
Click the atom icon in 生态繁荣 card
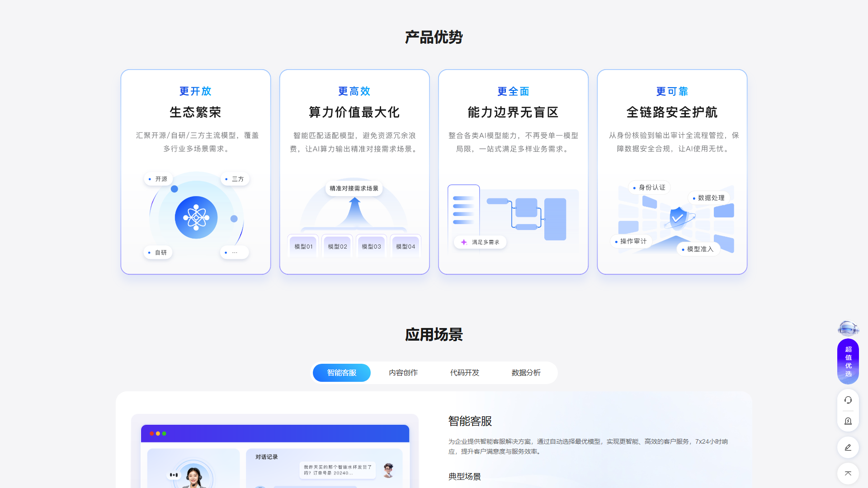point(196,217)
